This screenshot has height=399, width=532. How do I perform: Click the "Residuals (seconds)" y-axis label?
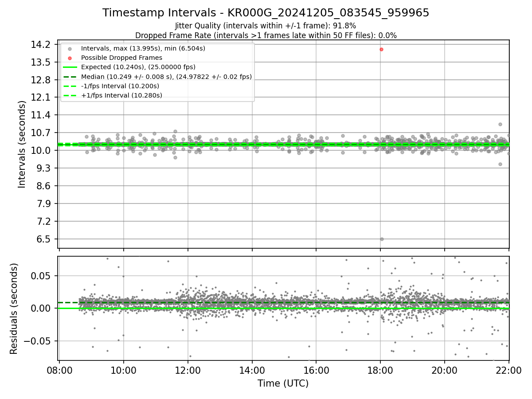point(14,309)
